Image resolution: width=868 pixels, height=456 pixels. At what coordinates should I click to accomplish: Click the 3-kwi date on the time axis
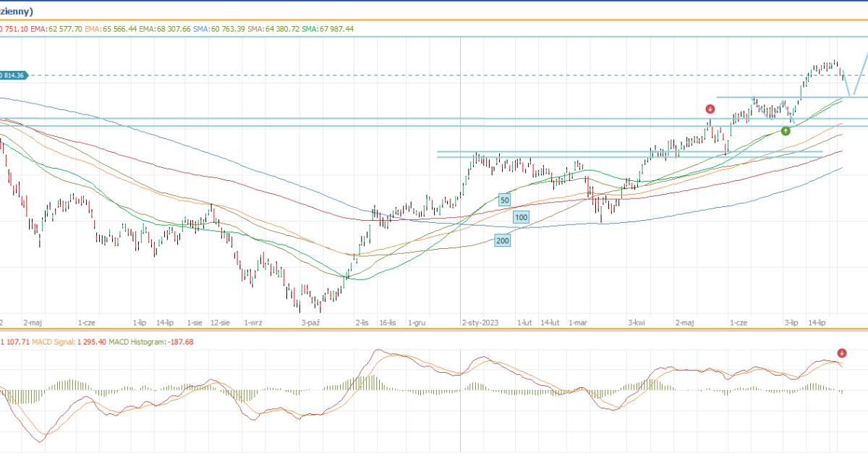pyautogui.click(x=637, y=323)
